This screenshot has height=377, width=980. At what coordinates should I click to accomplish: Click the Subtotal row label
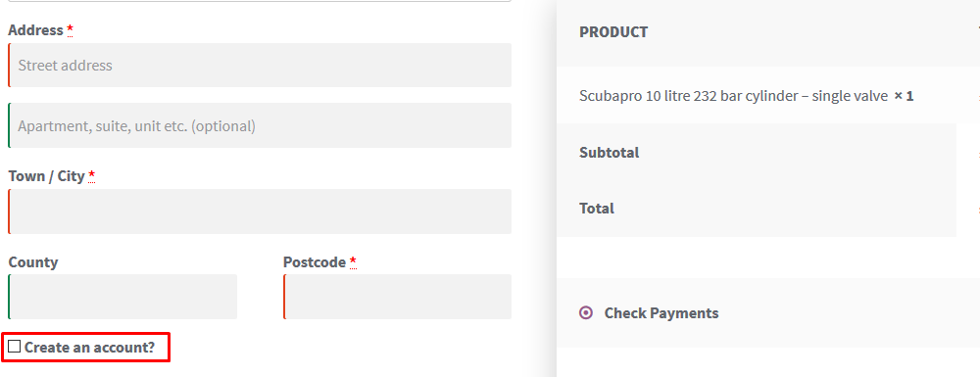(x=610, y=153)
